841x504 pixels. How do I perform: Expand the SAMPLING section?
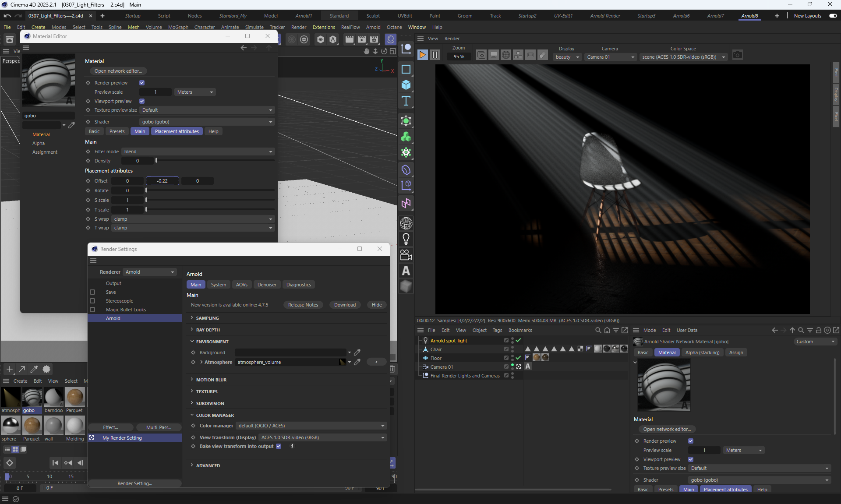click(x=208, y=318)
